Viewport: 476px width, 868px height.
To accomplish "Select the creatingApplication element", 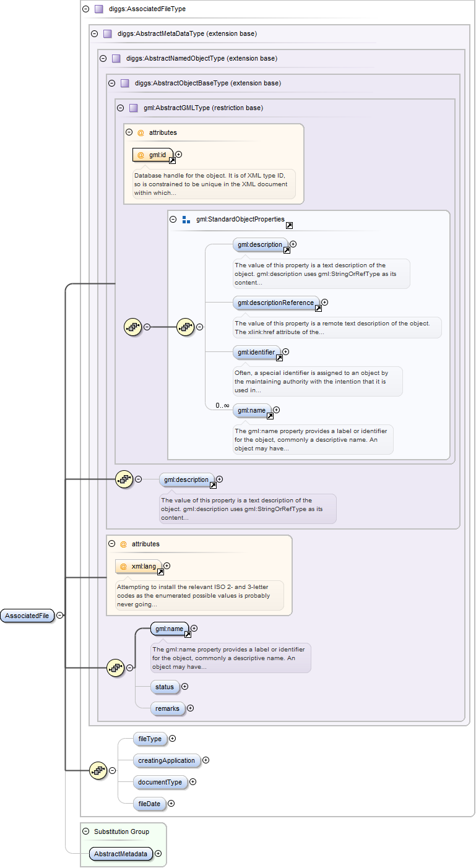I will 166,760.
